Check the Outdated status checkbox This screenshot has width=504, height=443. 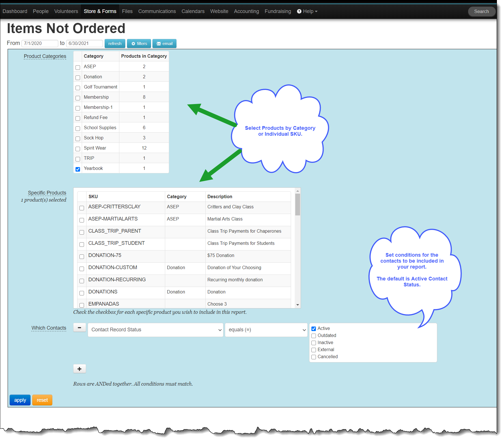[314, 336]
